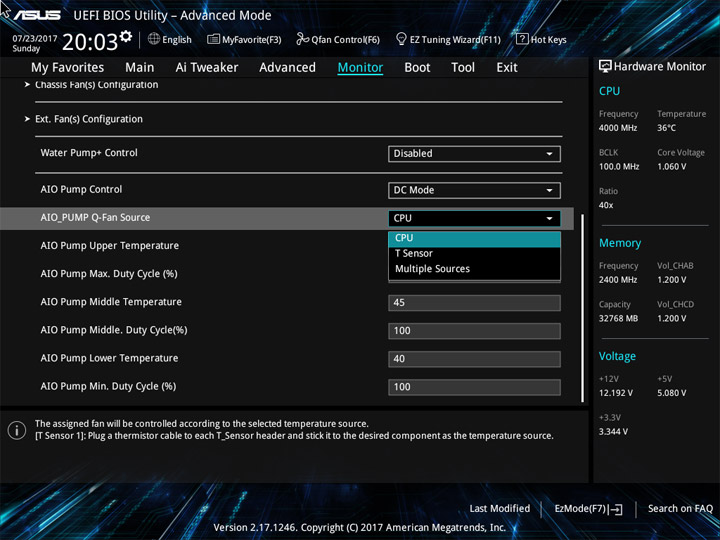Open the Tool tab
The height and width of the screenshot is (540, 720).
point(463,68)
